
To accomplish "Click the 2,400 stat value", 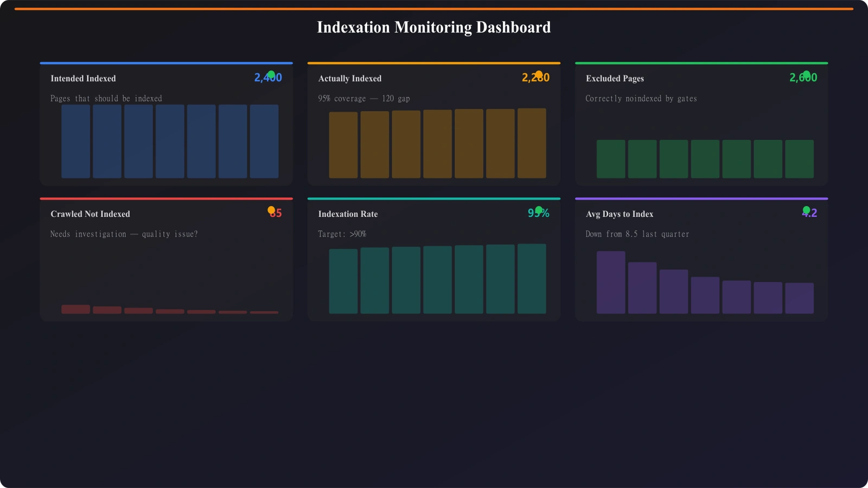I will [x=267, y=78].
